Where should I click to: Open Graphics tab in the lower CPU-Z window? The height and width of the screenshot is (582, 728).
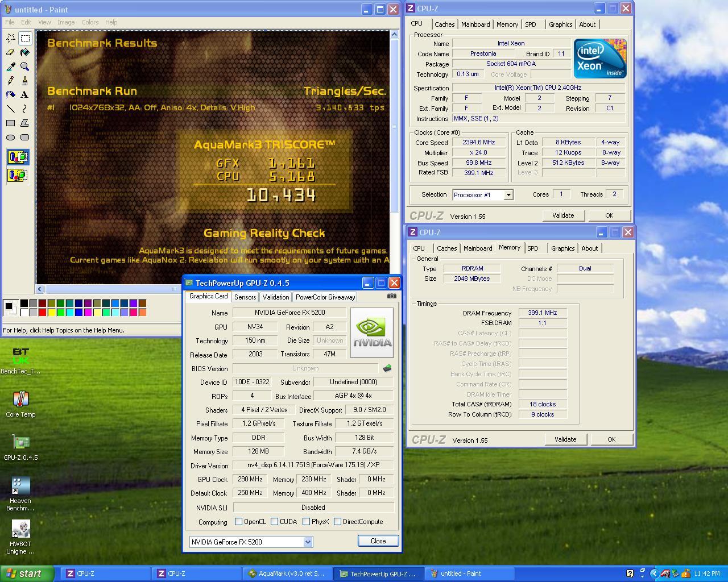[563, 248]
